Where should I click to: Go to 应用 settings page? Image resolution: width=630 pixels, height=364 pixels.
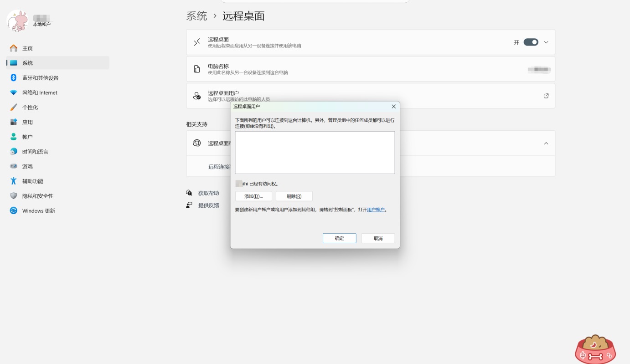[27, 122]
